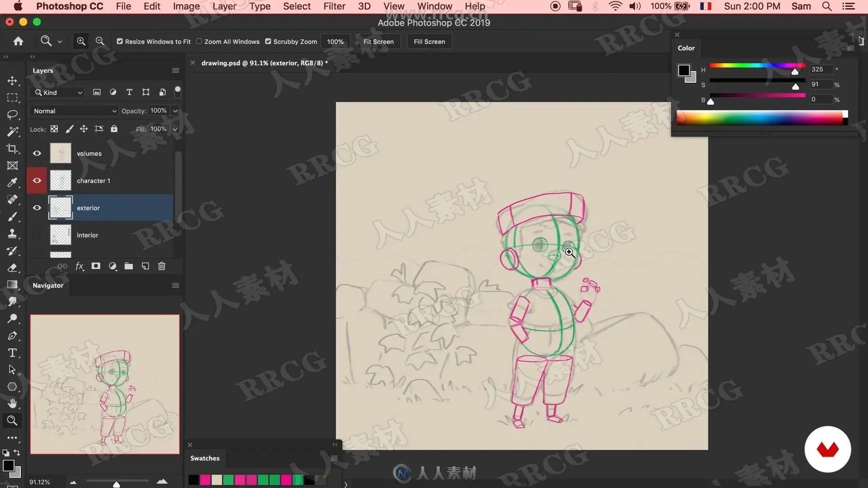
Task: Select the Lasso tool
Action: click(x=12, y=115)
